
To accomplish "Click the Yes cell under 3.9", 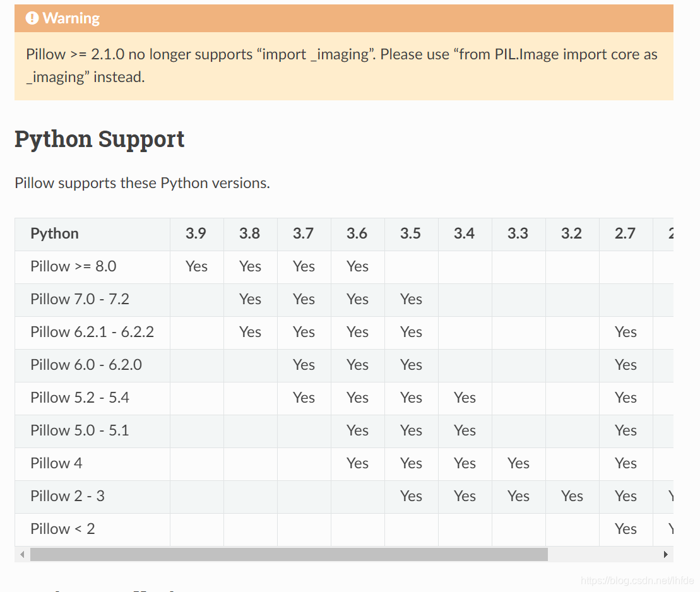I will click(196, 266).
